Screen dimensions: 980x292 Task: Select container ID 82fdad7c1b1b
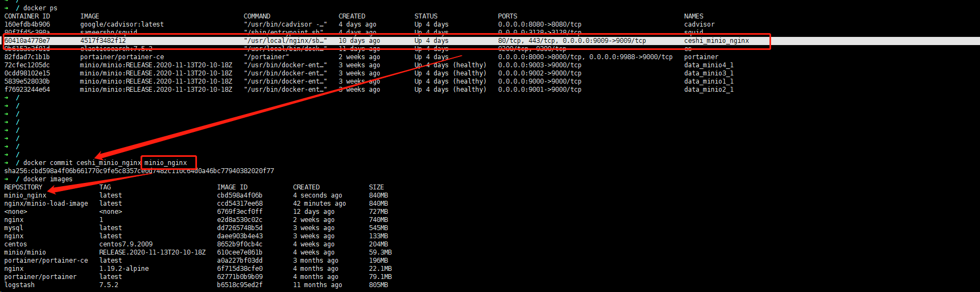(x=27, y=57)
